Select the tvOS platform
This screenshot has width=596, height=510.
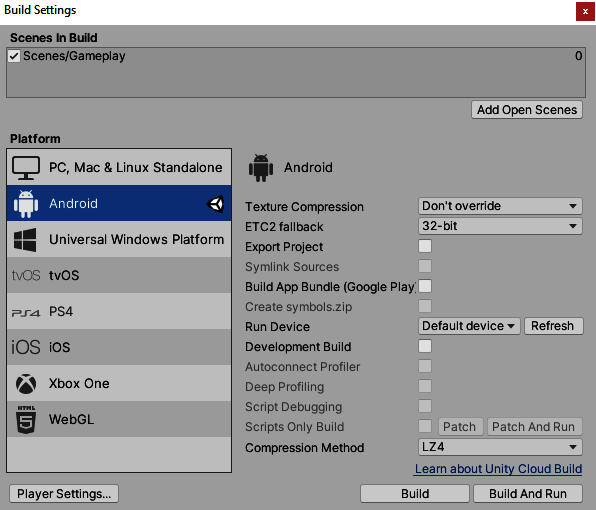tap(119, 275)
